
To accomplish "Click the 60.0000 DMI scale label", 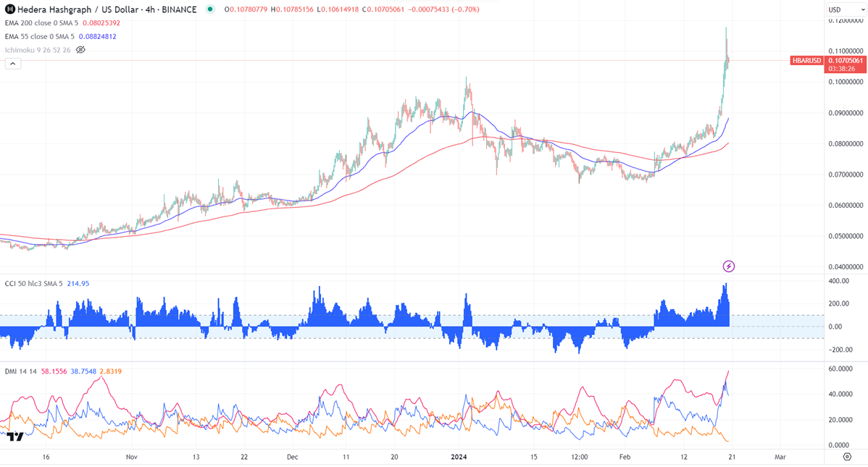I will (x=839, y=369).
